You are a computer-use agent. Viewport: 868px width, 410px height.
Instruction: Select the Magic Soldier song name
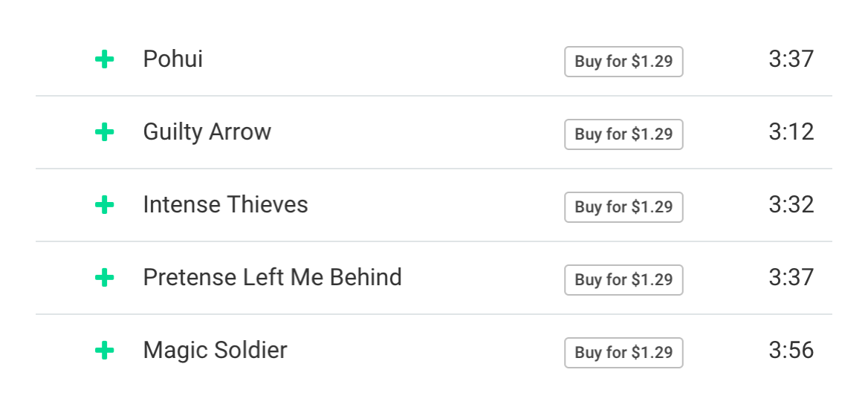click(215, 351)
